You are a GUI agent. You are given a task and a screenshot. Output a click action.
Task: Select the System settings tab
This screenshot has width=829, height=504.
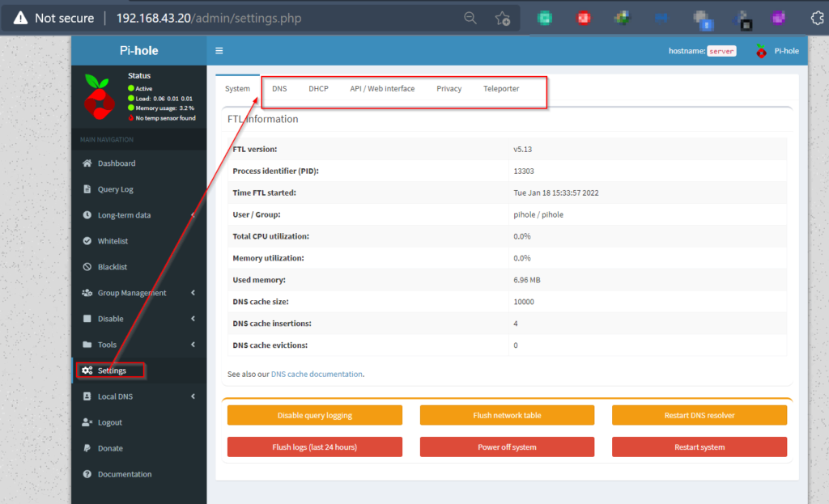point(237,88)
